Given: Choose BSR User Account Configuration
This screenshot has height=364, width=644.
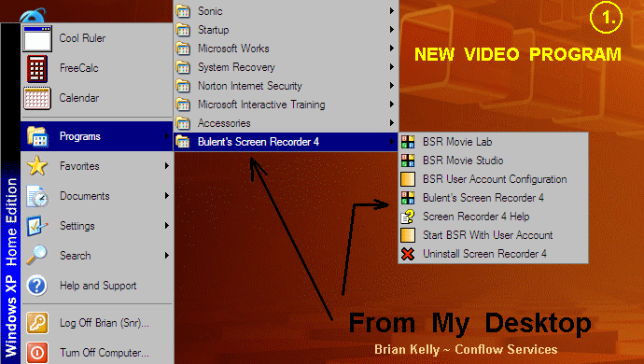Looking at the screenshot, I should (494, 179).
